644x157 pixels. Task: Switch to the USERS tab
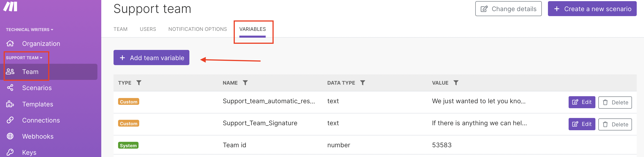click(x=148, y=29)
